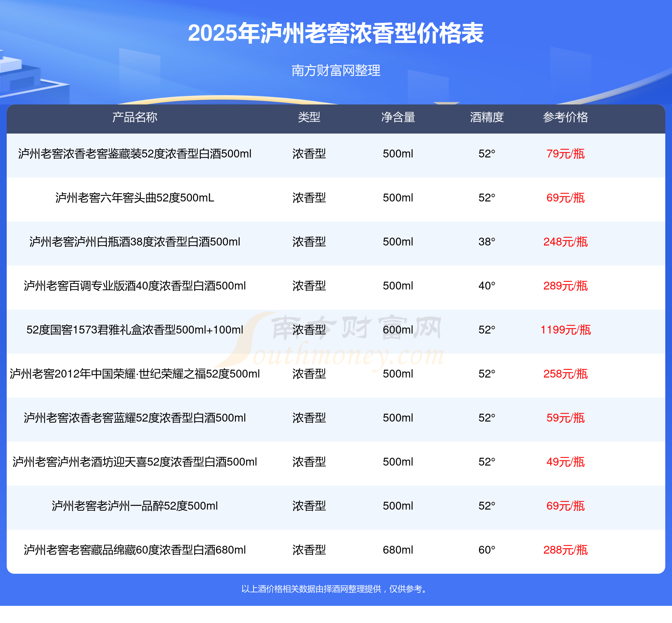Click the 类型 column header
Screen dimensions: 672x623
pyautogui.click(x=309, y=117)
